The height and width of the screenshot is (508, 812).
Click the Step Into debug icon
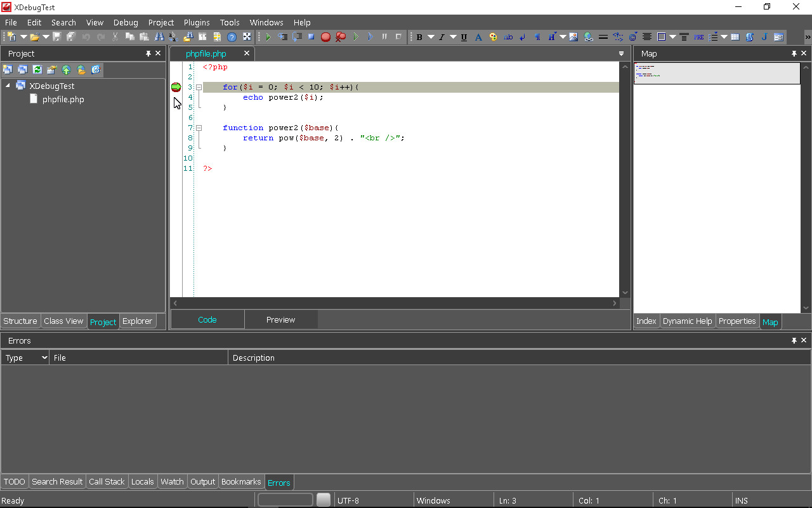[282, 37]
